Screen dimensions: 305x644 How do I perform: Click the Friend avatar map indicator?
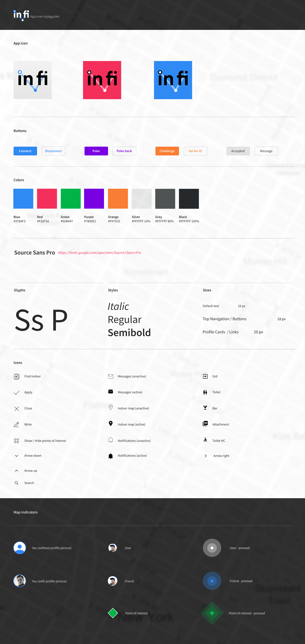(113, 581)
